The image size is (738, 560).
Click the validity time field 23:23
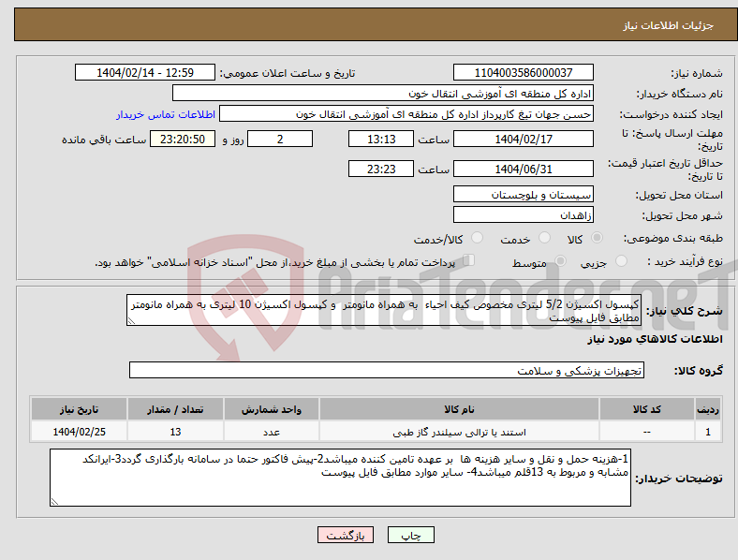point(381,169)
